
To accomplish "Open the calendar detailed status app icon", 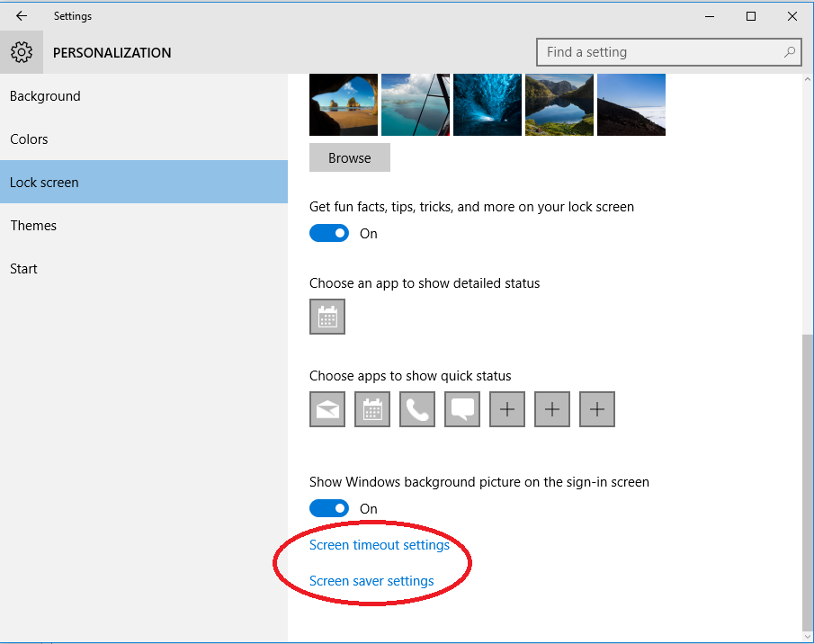I will pyautogui.click(x=327, y=317).
